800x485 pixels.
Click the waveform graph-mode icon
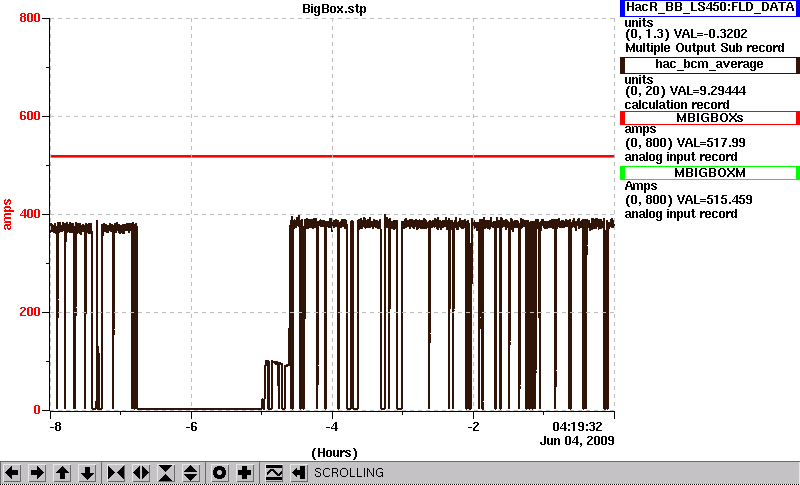click(x=274, y=473)
